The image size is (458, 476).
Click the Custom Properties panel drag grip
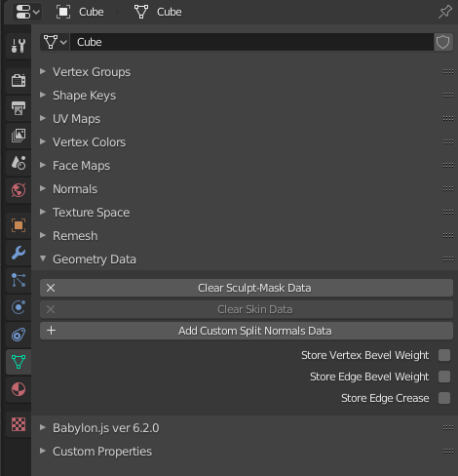click(448, 452)
